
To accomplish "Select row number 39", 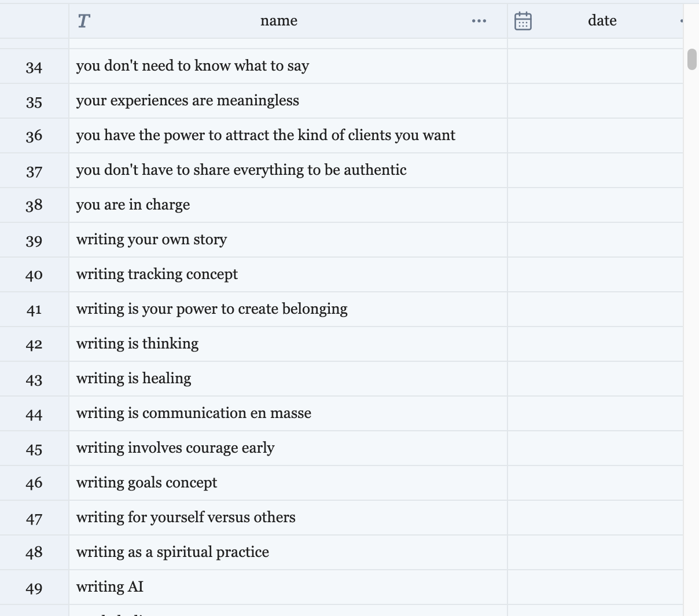I will 34,241.
